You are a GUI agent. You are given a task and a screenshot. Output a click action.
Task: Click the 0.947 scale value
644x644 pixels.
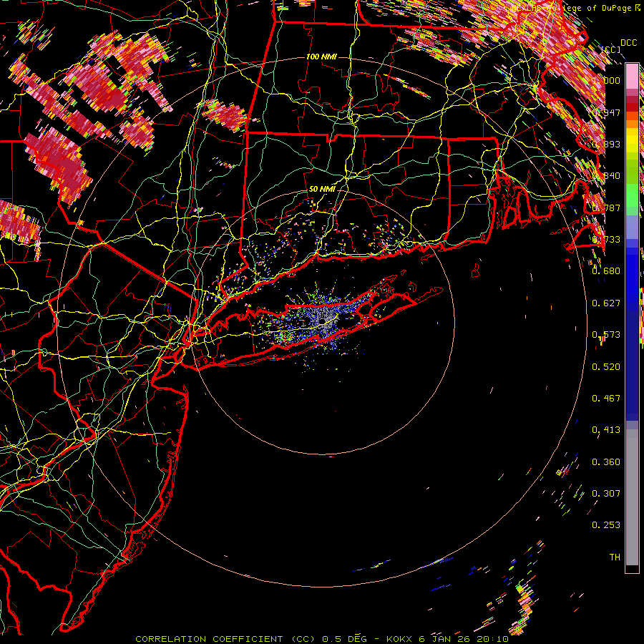(x=606, y=112)
